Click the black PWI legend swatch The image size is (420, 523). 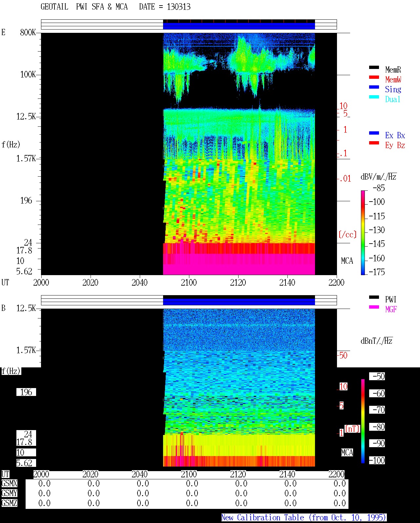click(x=374, y=297)
